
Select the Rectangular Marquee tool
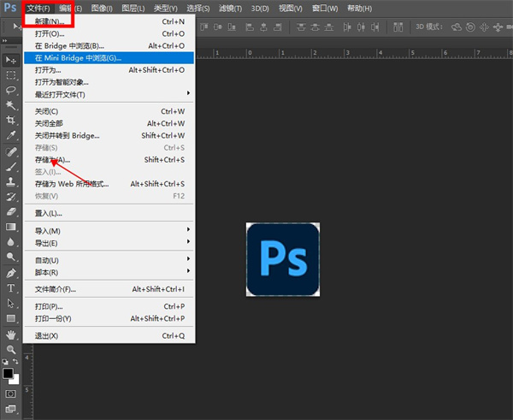pos(11,75)
